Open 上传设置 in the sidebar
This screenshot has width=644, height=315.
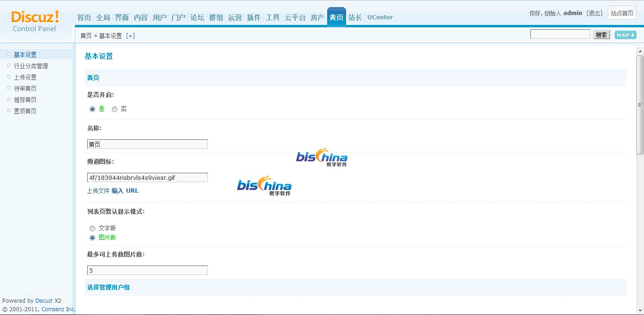25,77
